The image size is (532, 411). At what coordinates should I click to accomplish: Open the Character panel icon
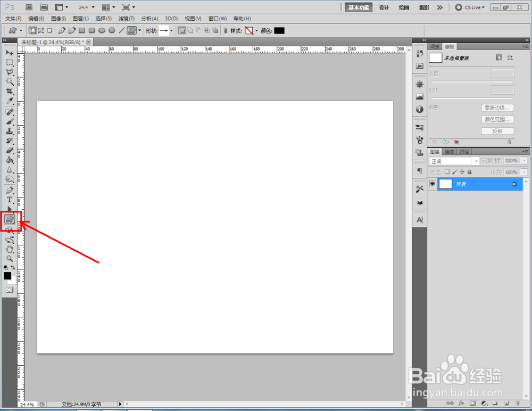click(x=420, y=220)
